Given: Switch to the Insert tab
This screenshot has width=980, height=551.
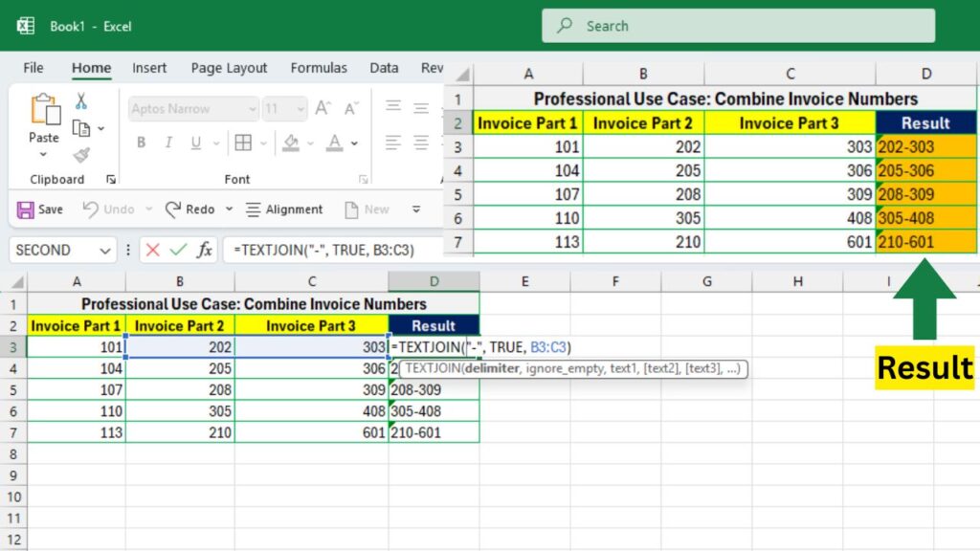Looking at the screenshot, I should (x=149, y=68).
